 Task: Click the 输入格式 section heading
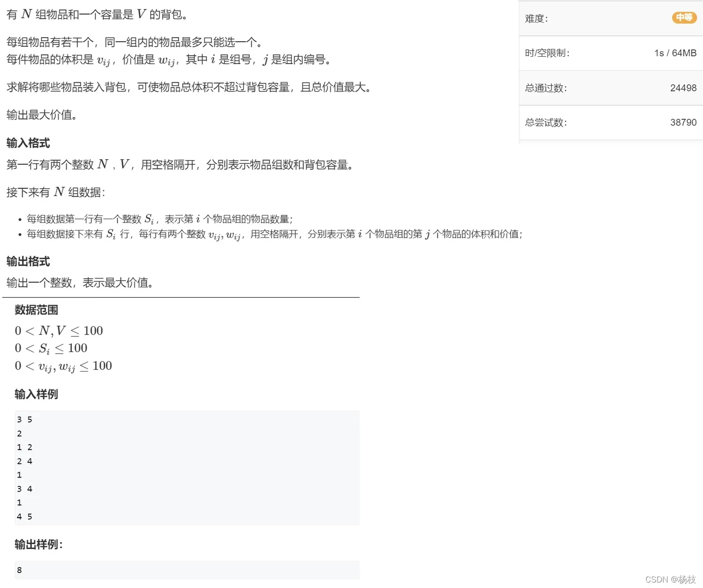click(x=28, y=143)
